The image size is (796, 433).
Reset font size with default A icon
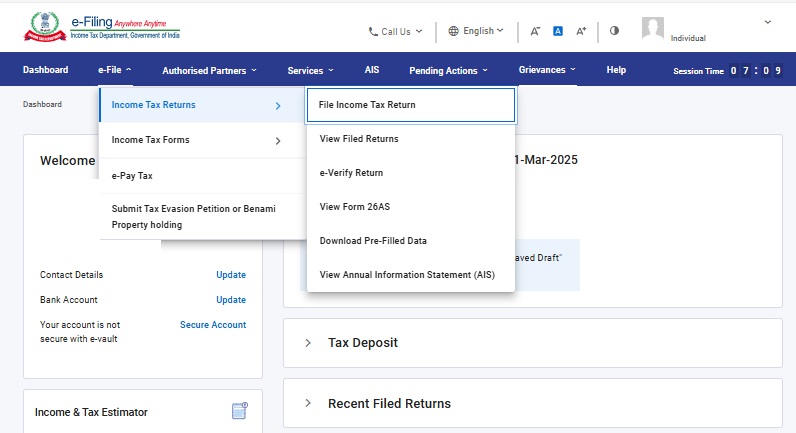pyautogui.click(x=557, y=31)
